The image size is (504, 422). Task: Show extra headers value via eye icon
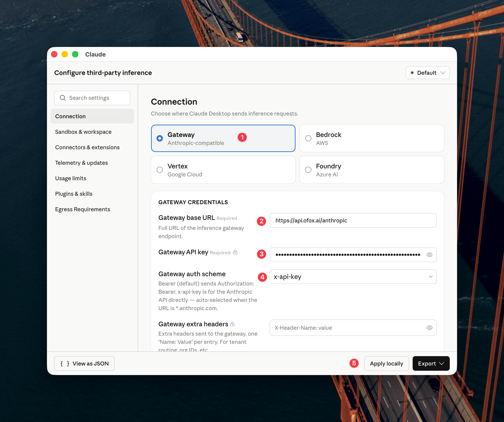[x=429, y=328]
